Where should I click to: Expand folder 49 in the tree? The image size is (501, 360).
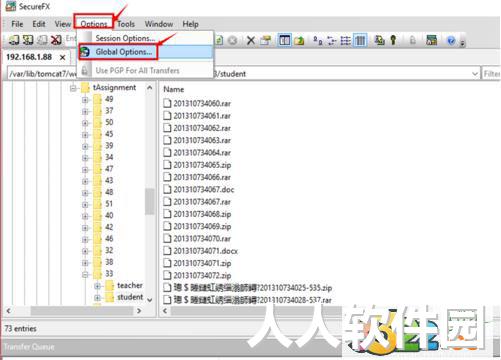point(85,100)
